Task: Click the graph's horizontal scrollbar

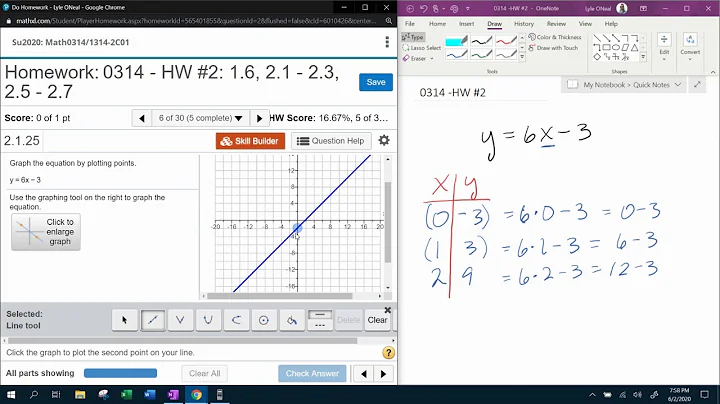Action: coord(280,296)
